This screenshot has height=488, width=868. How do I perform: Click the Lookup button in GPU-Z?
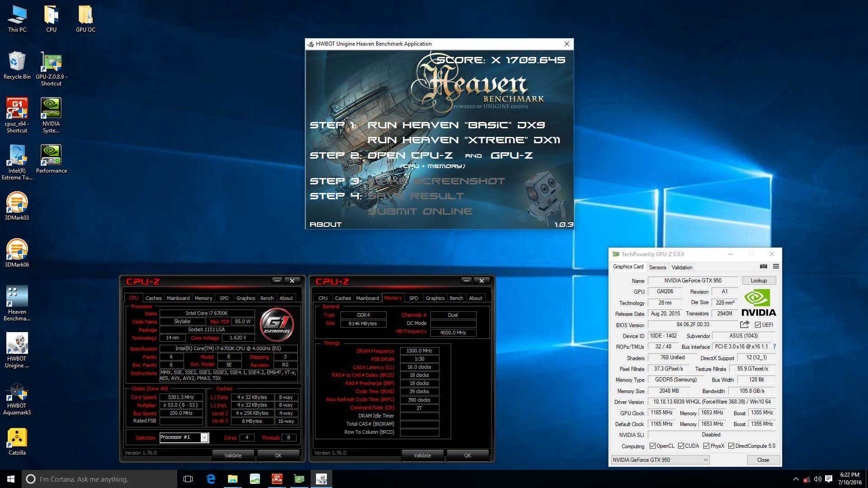point(759,281)
